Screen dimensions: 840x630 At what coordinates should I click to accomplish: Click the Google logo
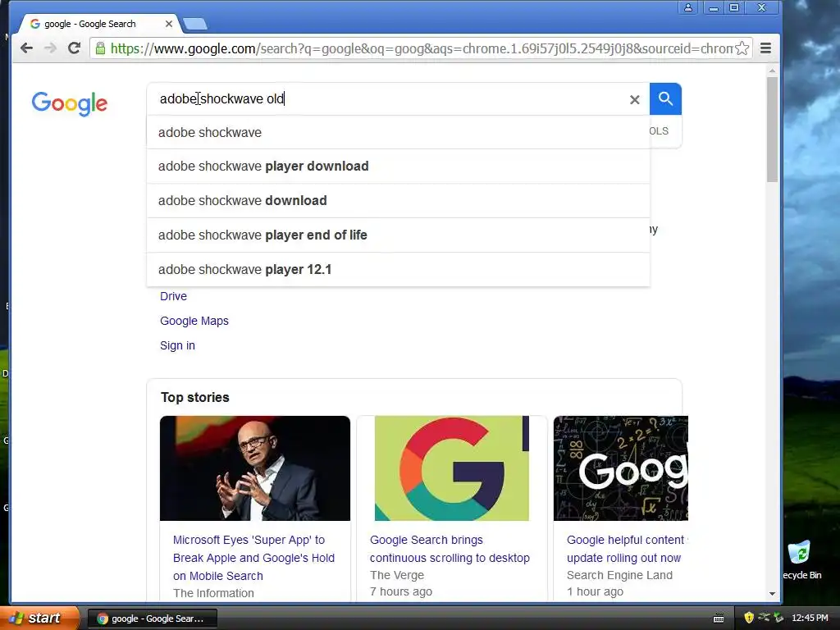point(69,103)
